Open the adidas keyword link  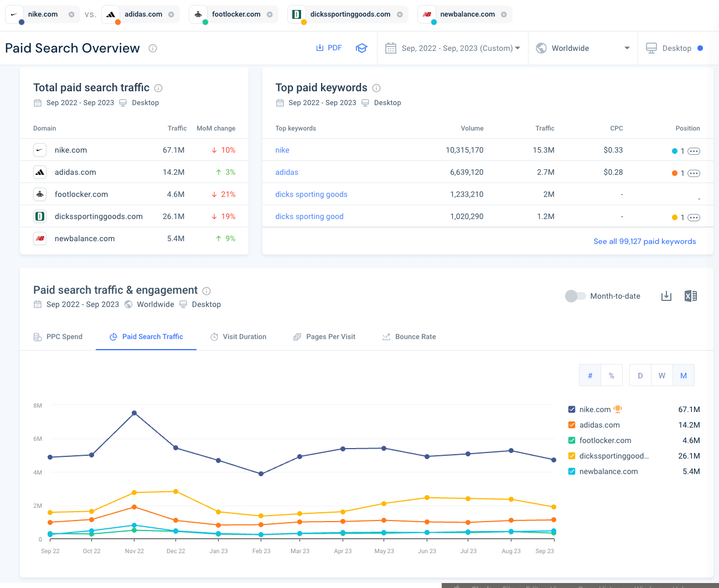[x=287, y=173]
